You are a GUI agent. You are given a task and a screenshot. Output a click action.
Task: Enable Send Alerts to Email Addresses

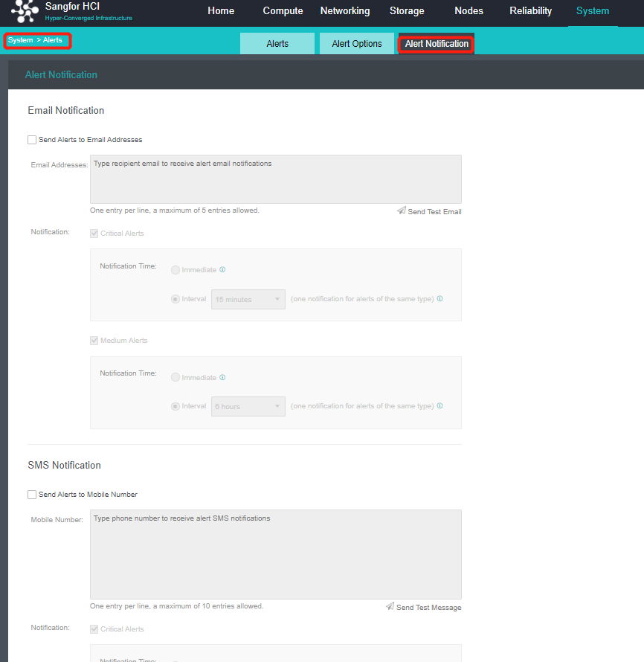(32, 140)
